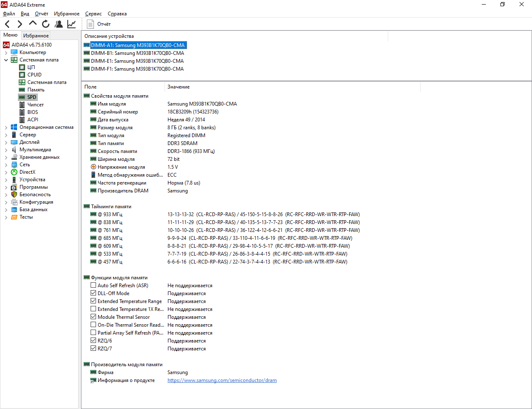532x409 pixels.
Task: Switch to the Избранное sidebar tab
Action: coord(36,36)
